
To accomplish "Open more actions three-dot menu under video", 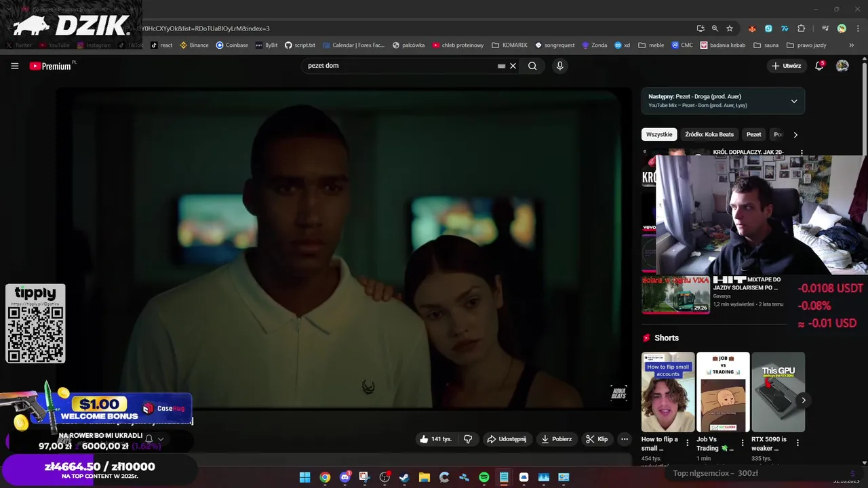I will coord(625,439).
